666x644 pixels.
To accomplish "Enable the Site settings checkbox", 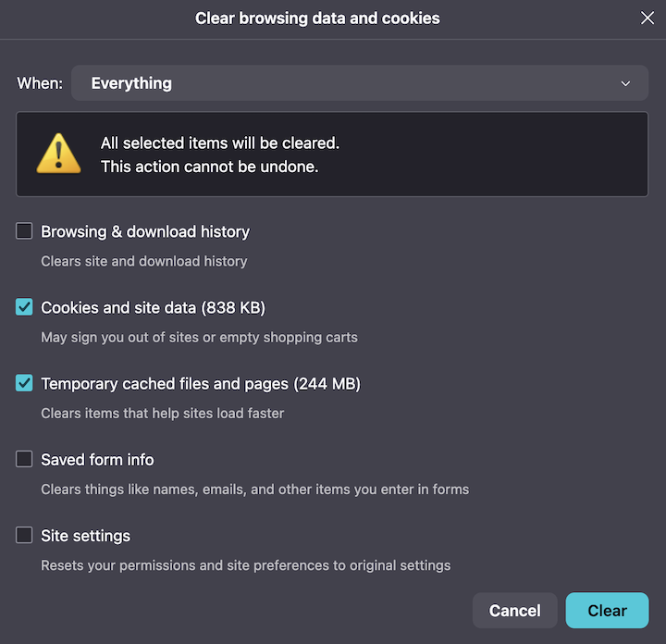I will tap(24, 535).
